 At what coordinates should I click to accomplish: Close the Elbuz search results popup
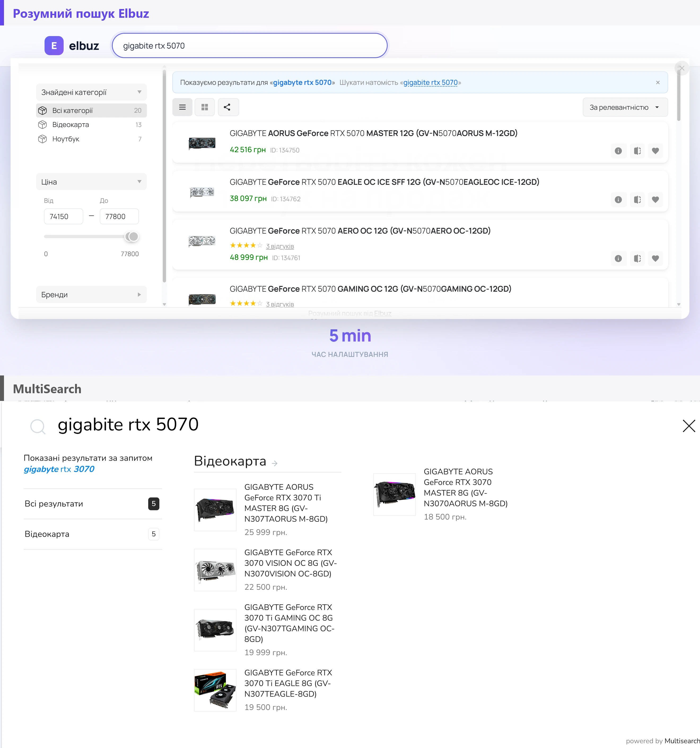coord(681,68)
